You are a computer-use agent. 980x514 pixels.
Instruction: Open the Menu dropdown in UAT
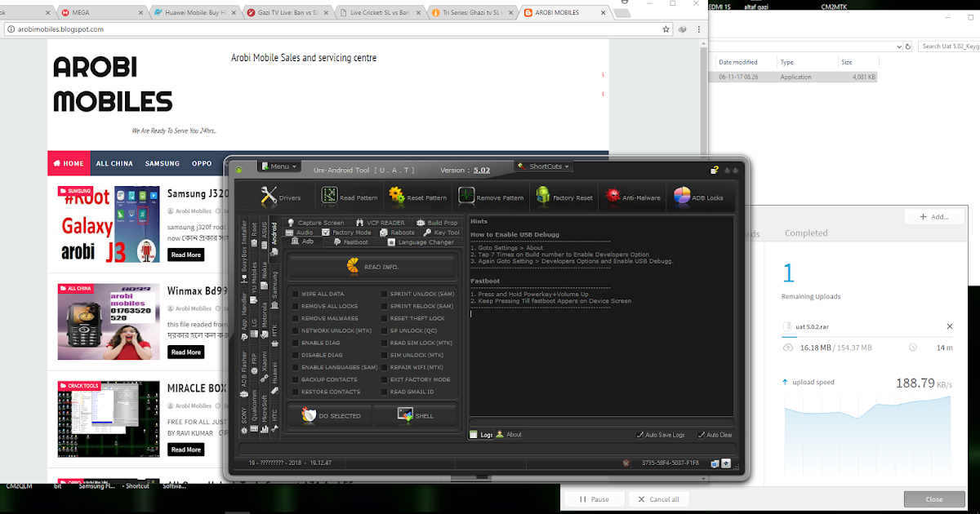pyautogui.click(x=278, y=166)
